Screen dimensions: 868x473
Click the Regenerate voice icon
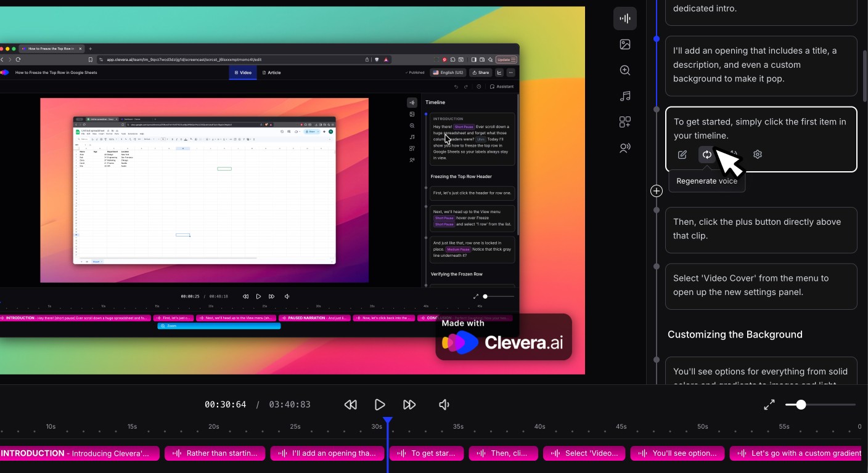[707, 155]
